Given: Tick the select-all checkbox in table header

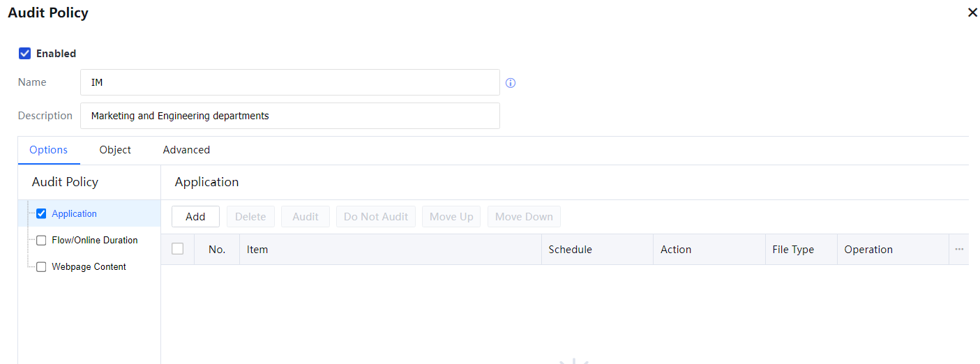Looking at the screenshot, I should tap(178, 249).
